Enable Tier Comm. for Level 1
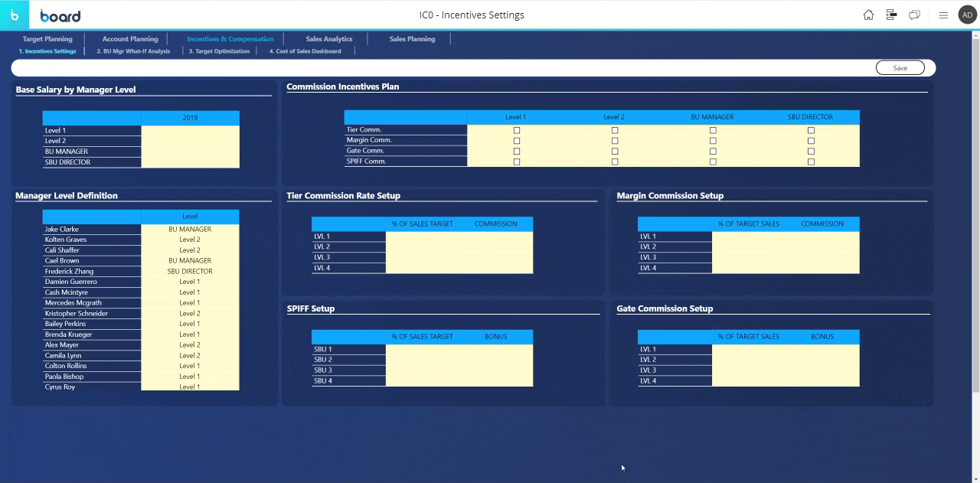The height and width of the screenshot is (483, 980). 517,129
